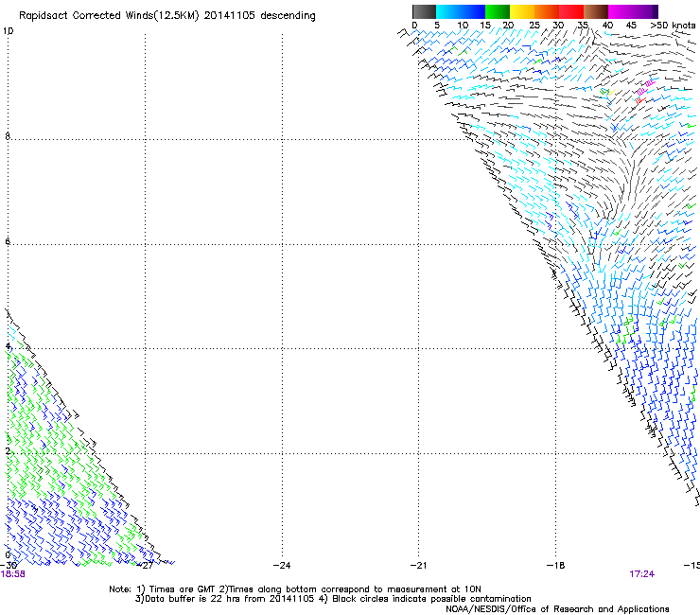Click the red wind barb below the magenta barbs
The width and height of the screenshot is (700, 615).
tap(639, 100)
